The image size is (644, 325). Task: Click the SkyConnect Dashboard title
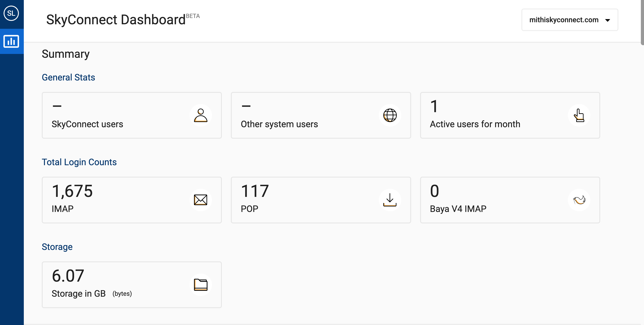click(x=116, y=20)
